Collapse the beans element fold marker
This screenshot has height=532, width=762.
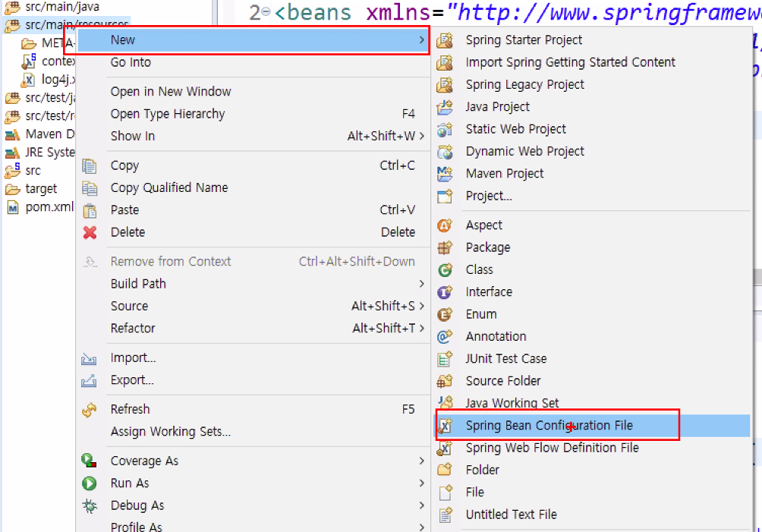pos(266,11)
